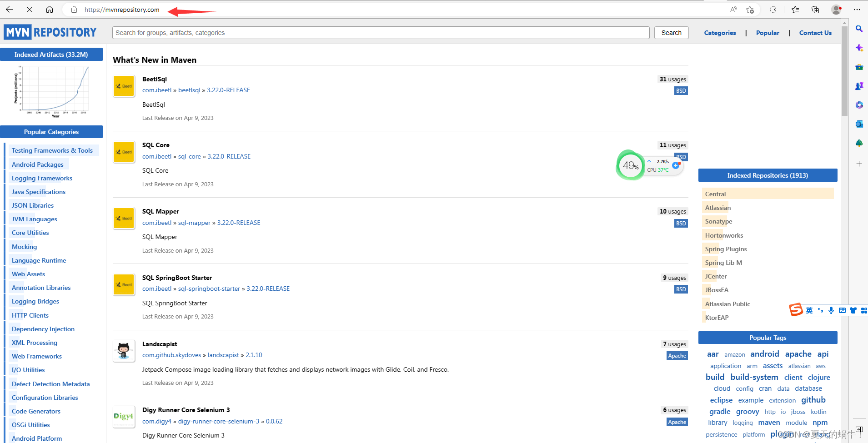Open the Contact Us menu link

[815, 33]
